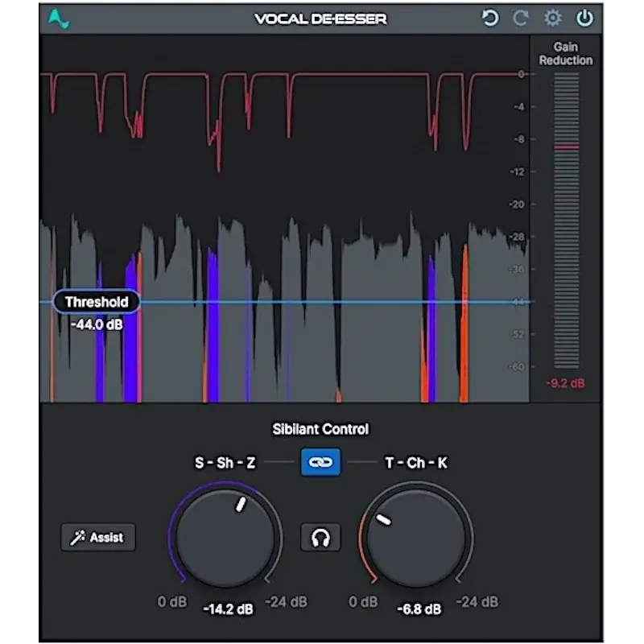Click the Accusonus wave logo

[x=59, y=19]
